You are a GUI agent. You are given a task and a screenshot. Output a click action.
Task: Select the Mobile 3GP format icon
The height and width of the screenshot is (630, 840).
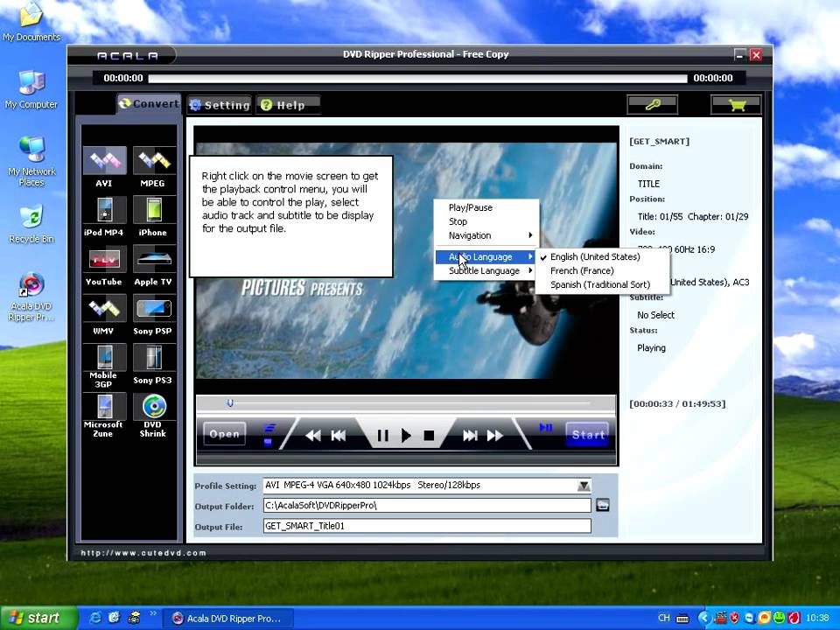click(104, 357)
